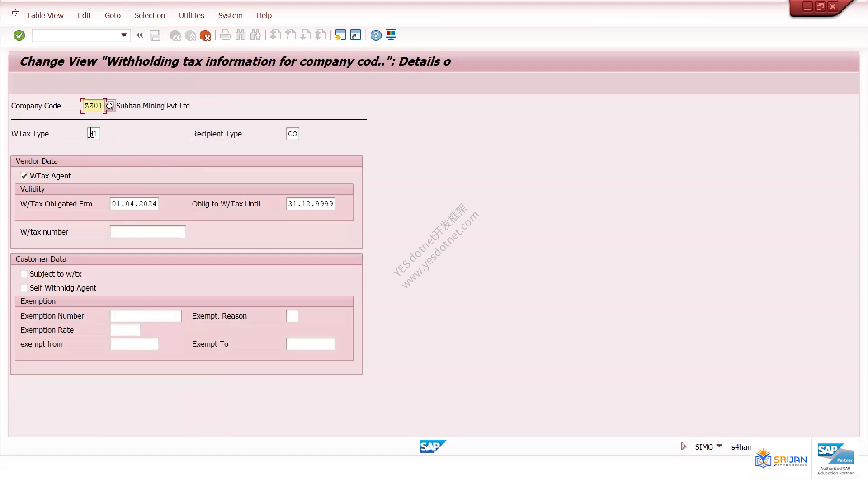The height and width of the screenshot is (488, 868).
Task: Enable the Subject to w/tx checkbox
Action: pyautogui.click(x=24, y=274)
